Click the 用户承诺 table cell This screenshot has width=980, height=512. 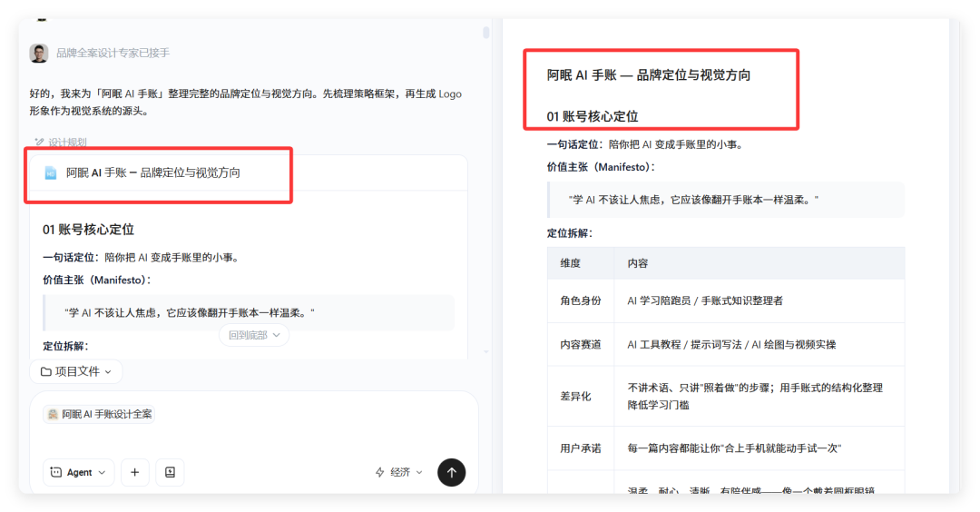click(581, 448)
